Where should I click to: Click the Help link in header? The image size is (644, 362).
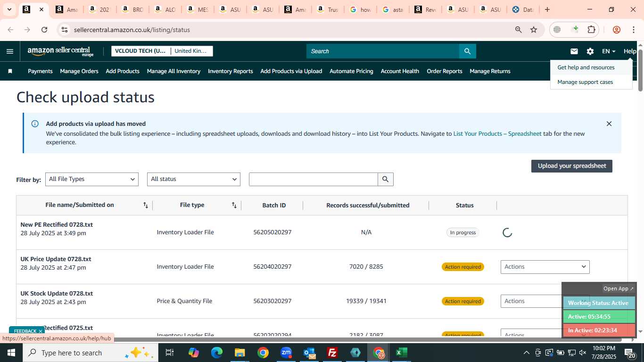coord(630,51)
